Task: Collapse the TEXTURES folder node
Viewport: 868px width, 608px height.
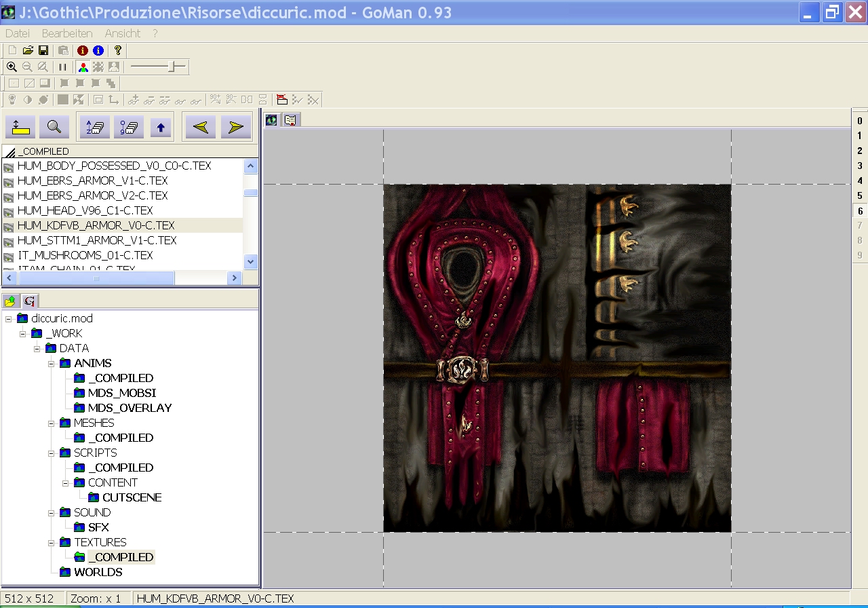Action: pyautogui.click(x=52, y=542)
